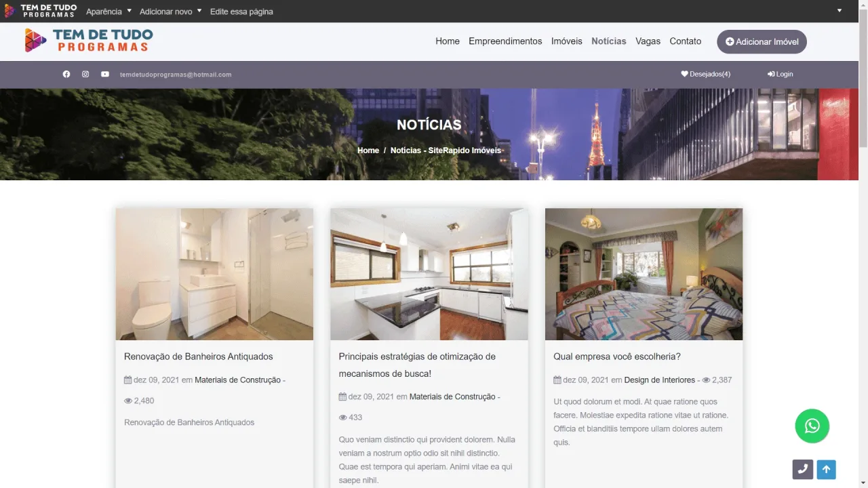Screen dimensions: 868x488
Task: Go to the Empreendimentos menu item
Action: pos(505,41)
